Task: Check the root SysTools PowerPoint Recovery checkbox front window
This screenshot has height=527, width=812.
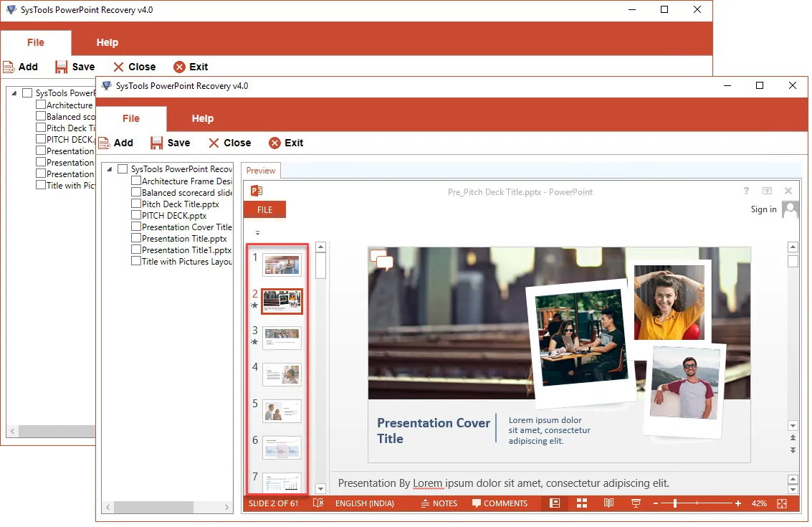Action: [x=123, y=169]
